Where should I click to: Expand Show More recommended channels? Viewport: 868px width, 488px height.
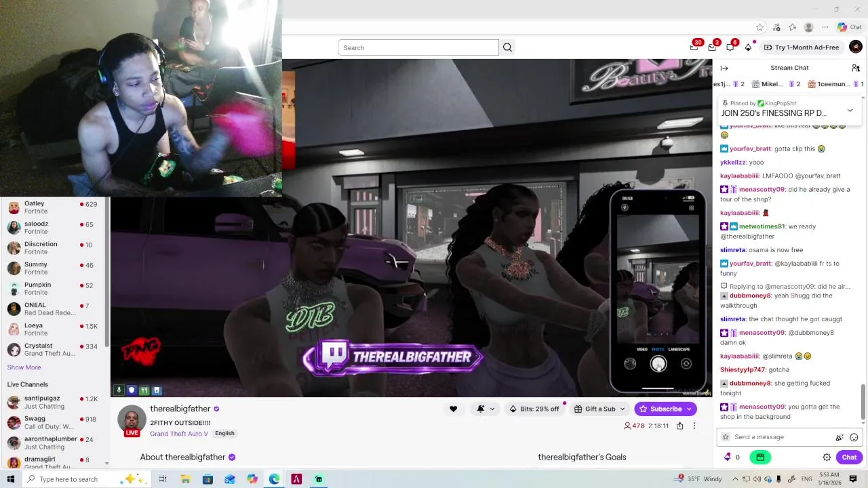[24, 367]
